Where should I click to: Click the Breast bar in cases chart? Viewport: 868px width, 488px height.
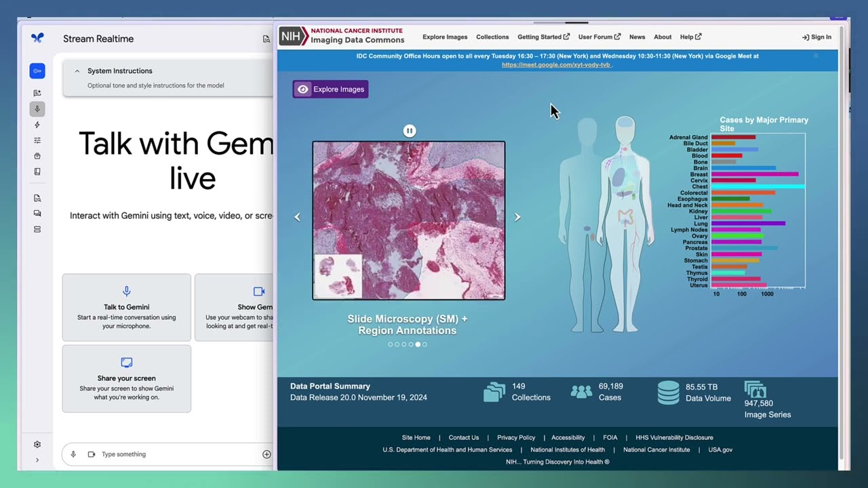755,174
